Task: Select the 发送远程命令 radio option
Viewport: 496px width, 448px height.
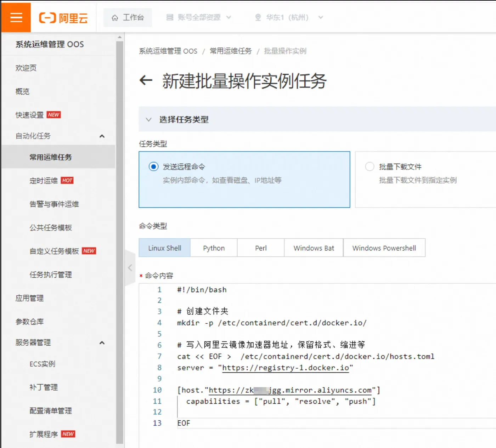Action: click(x=153, y=166)
